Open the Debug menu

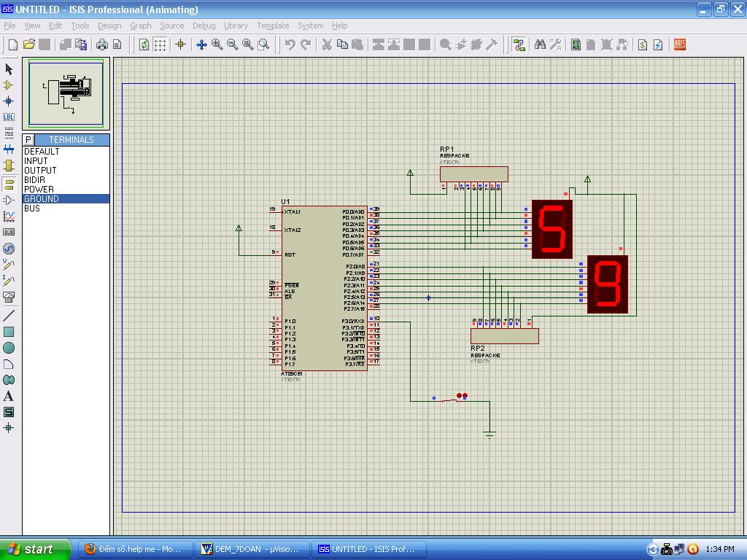[x=204, y=26]
